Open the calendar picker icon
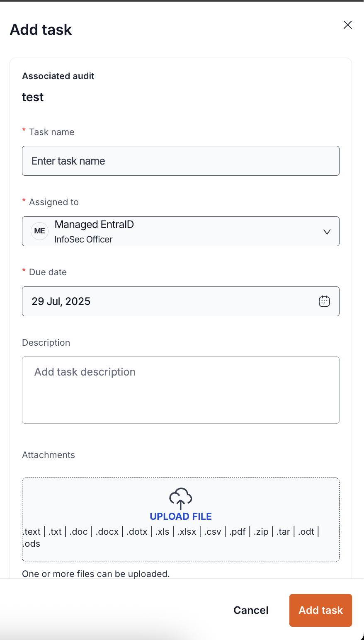This screenshot has width=364, height=640. [x=324, y=301]
